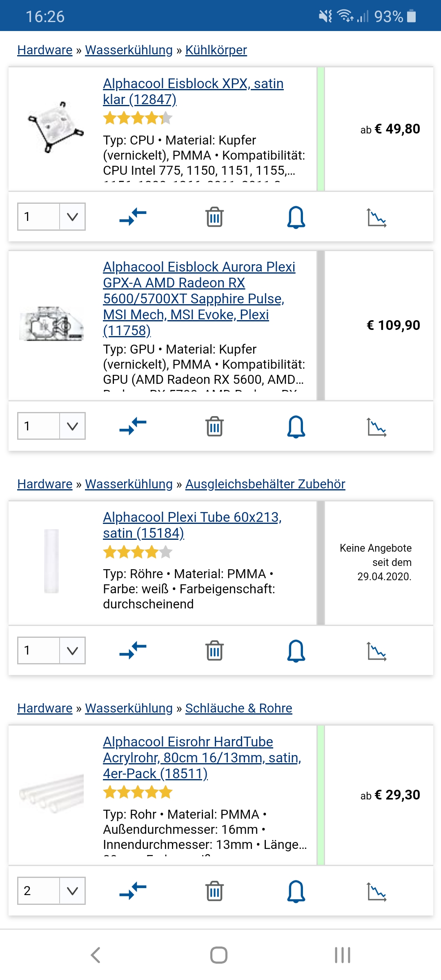The height and width of the screenshot is (980, 441).
Task: Open Ausgleichsbehälter Zubehör breadcrumb link
Action: pyautogui.click(x=265, y=484)
